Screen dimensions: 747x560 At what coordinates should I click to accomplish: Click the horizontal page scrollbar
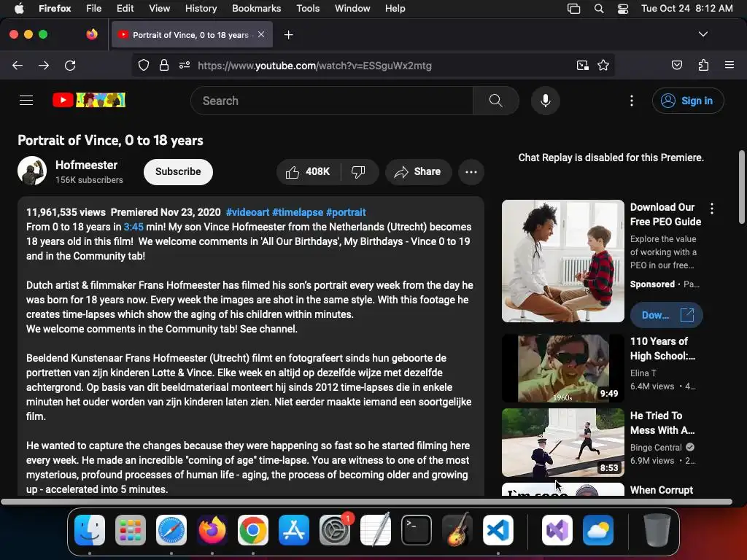coord(366,502)
